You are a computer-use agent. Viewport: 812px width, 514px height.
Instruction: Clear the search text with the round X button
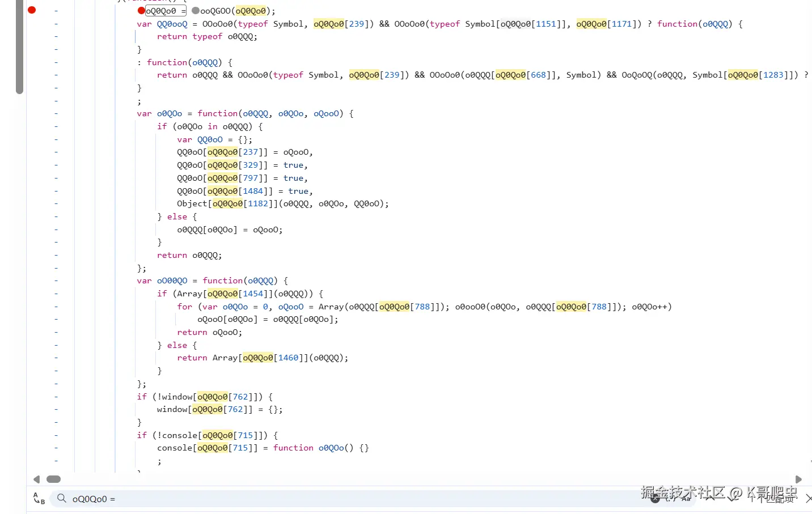(x=655, y=499)
